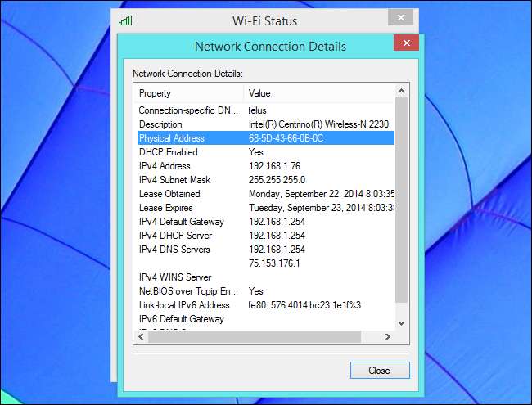Click the Monday, September 22, 2014 value
This screenshot has width=532, height=405.
click(322, 194)
